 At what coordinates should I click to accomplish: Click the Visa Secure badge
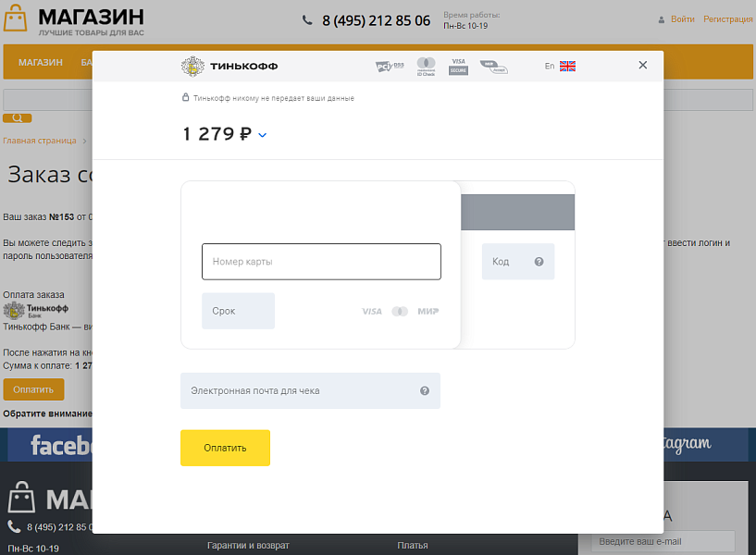pos(457,66)
